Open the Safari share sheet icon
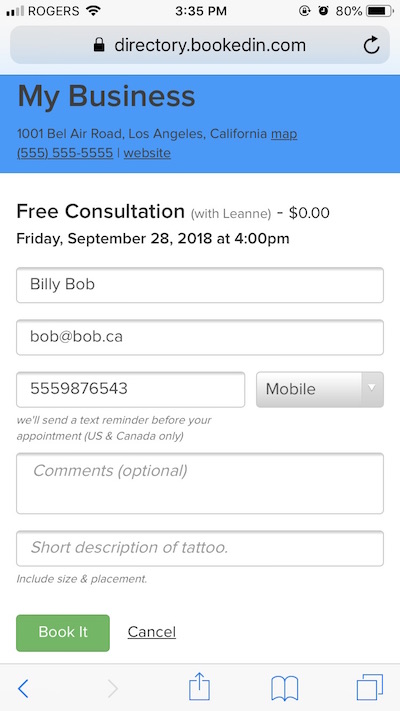Viewport: 400px width, 711px height. 199,687
